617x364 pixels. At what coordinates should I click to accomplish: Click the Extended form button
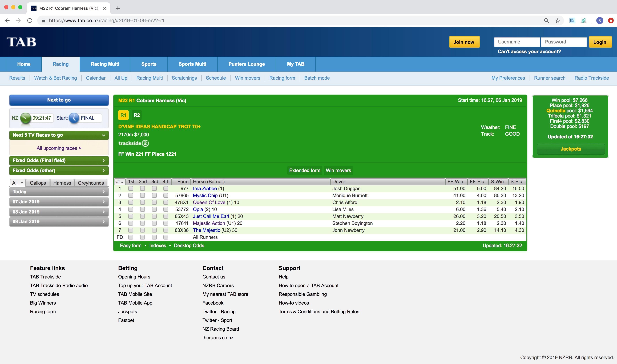coord(305,171)
